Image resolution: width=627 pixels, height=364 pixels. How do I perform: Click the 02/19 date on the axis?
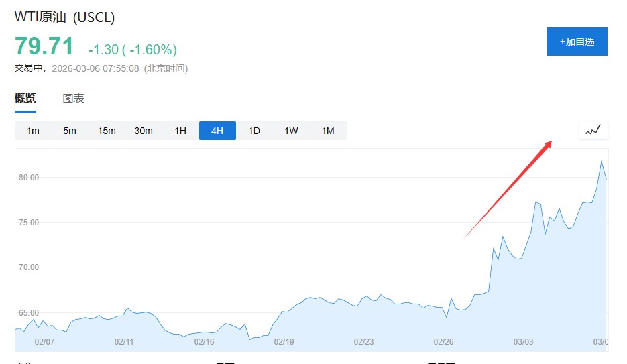pyautogui.click(x=284, y=341)
